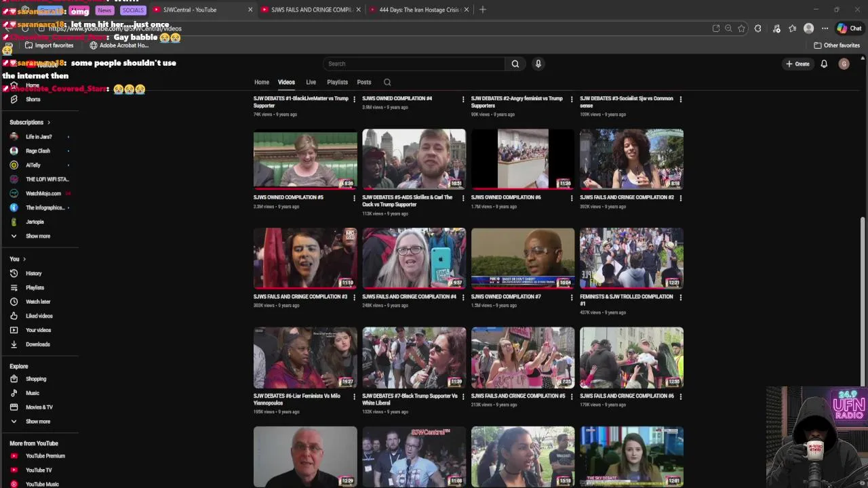Screen dimensions: 868x488
Task: Open browser extensions puzzle icon
Action: (758, 28)
